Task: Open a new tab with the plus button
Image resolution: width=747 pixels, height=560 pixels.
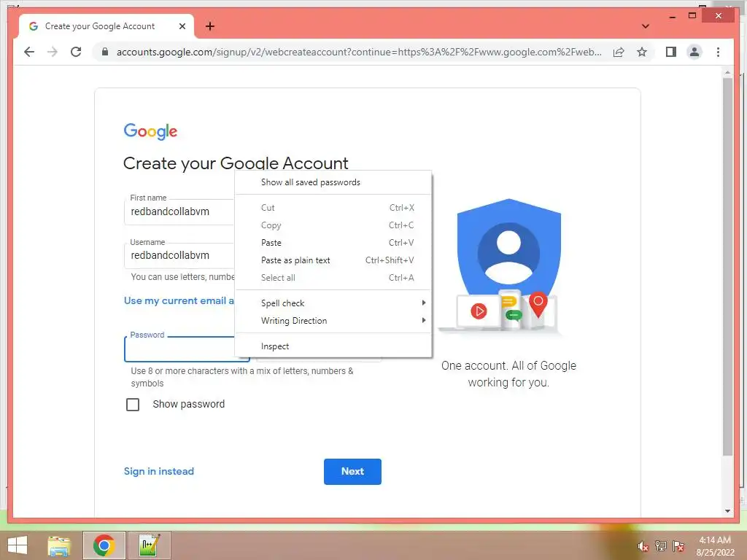Action: click(210, 26)
